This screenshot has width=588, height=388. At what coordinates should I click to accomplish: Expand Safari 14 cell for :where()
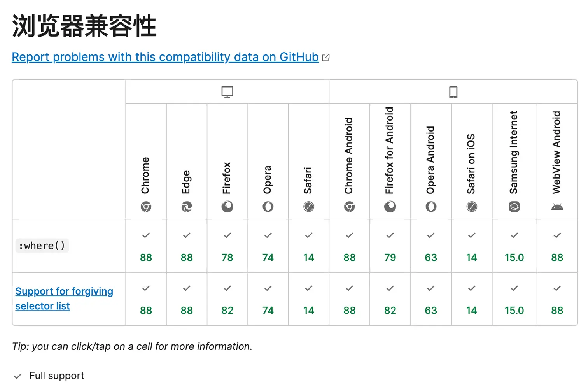click(x=309, y=246)
